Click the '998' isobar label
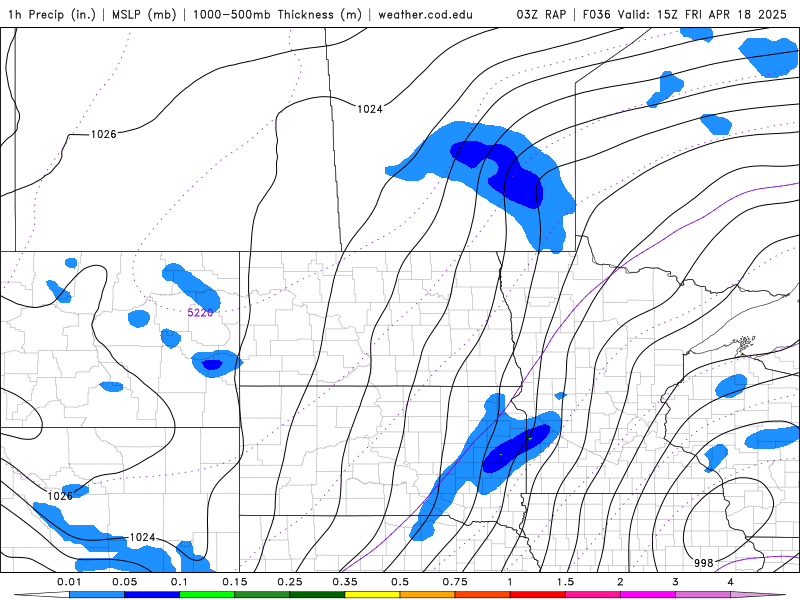The height and width of the screenshot is (600, 800). (704, 563)
